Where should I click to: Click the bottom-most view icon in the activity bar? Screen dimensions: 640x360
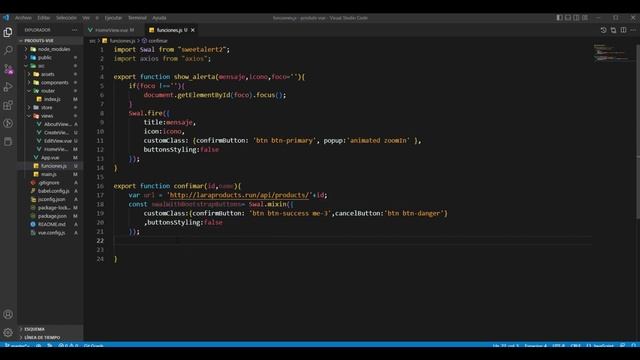pyautogui.click(x=8, y=142)
